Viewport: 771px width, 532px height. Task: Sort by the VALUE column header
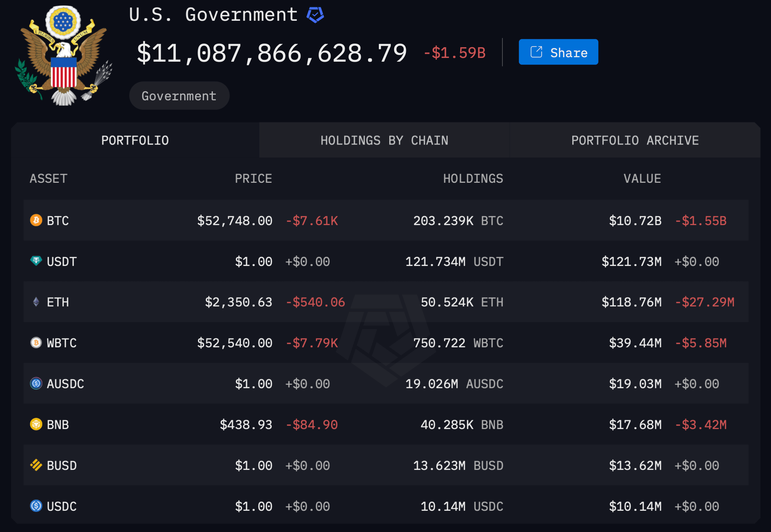pos(642,179)
